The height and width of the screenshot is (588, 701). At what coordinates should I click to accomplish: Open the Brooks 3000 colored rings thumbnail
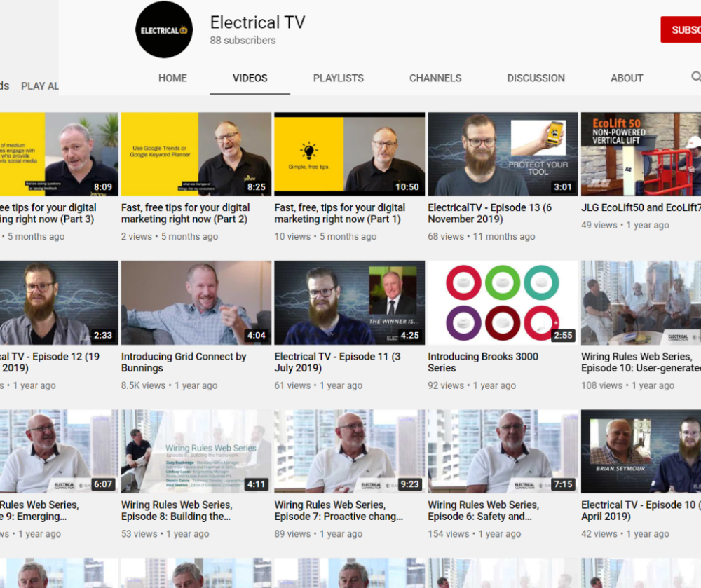[x=503, y=303]
